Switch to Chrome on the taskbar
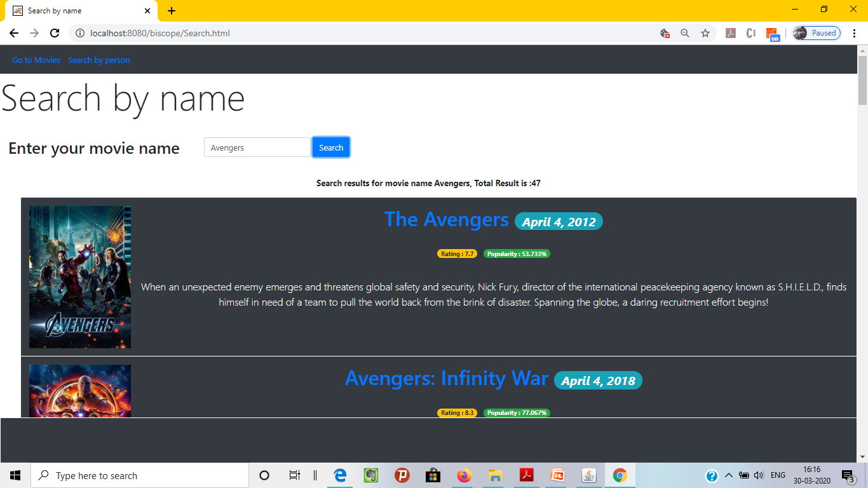The width and height of the screenshot is (868, 488). coord(620,475)
